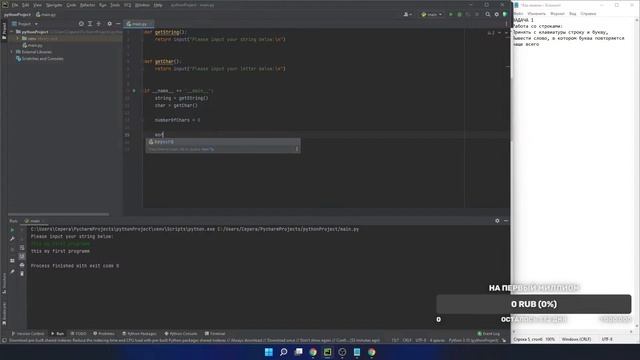Click the print icon in the Run panel
The image size is (640, 360).
pyautogui.click(x=22, y=265)
